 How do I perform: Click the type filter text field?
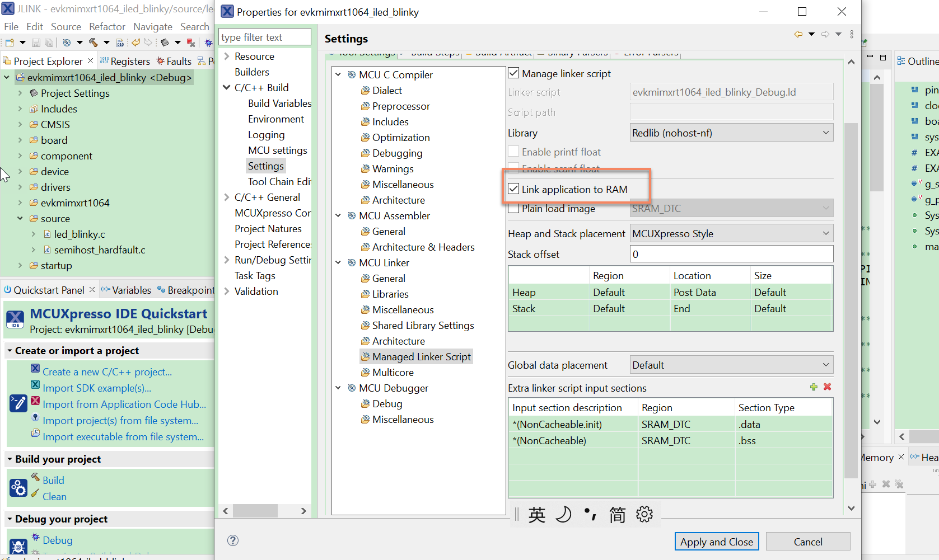click(x=265, y=37)
